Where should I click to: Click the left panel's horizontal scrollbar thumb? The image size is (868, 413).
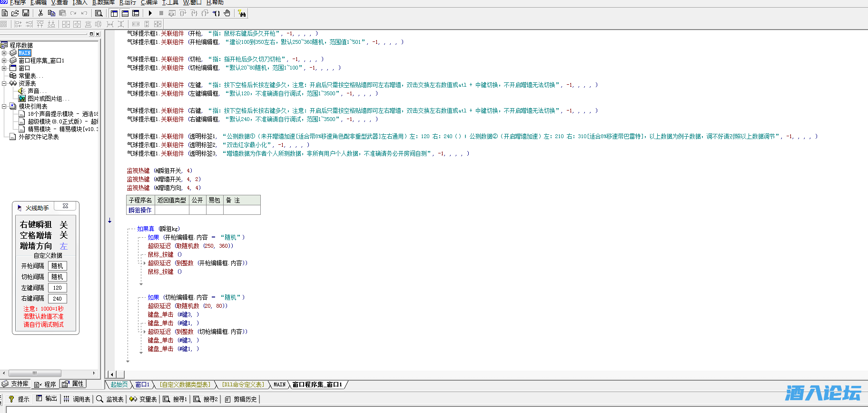(34, 373)
